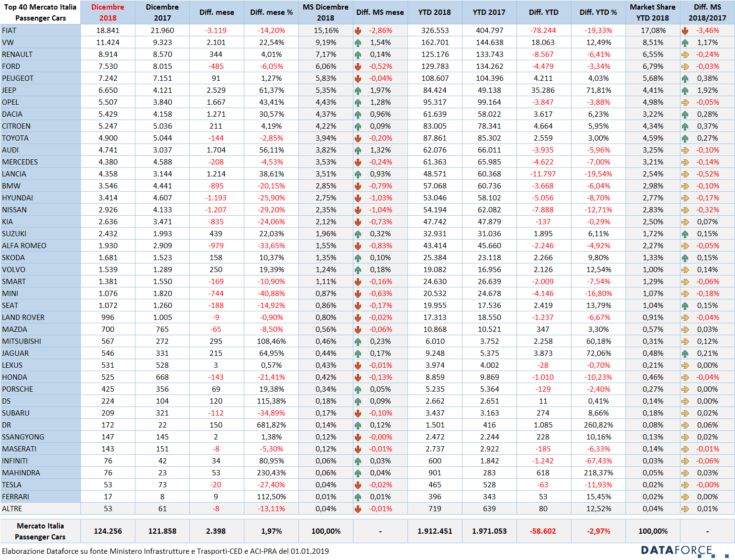
Task: Click FIAT's December 2018 value 18.841
Action: click(x=108, y=31)
